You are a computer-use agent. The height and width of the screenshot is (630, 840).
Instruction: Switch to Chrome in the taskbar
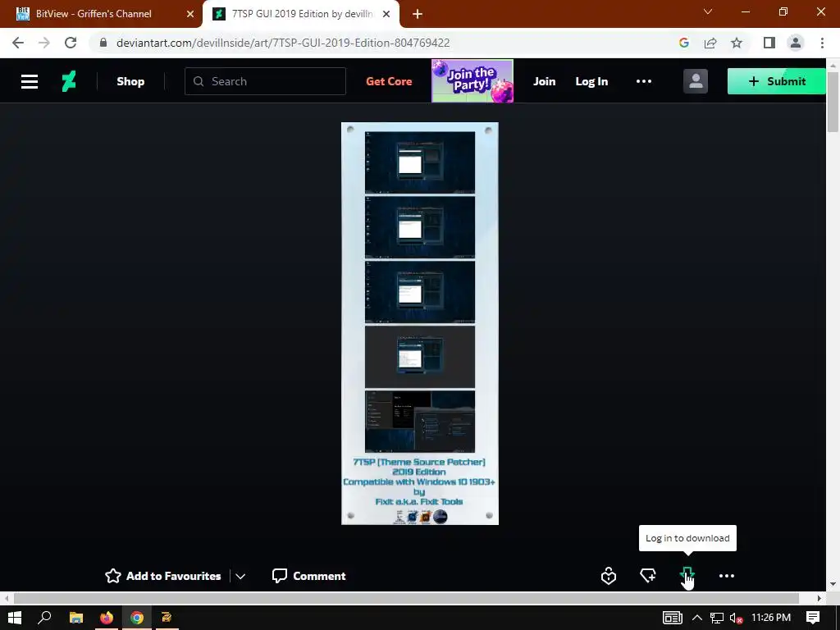(137, 618)
